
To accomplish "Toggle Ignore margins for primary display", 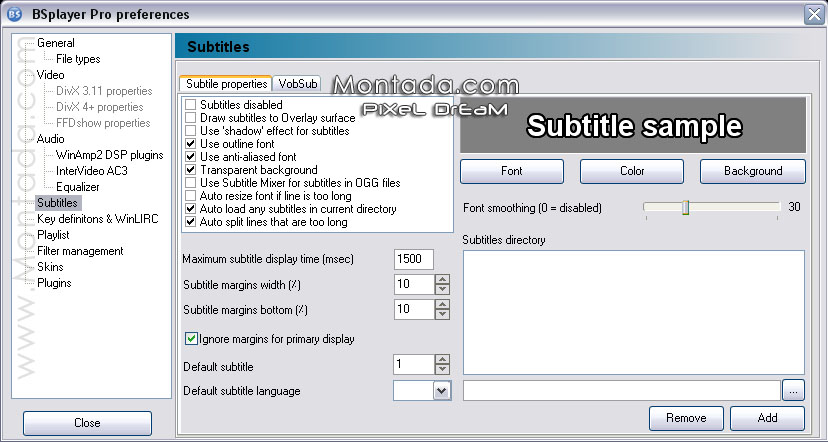I will coord(191,339).
